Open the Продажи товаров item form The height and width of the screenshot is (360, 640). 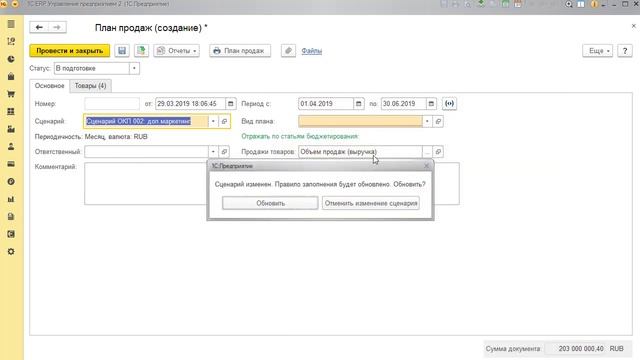click(438, 152)
